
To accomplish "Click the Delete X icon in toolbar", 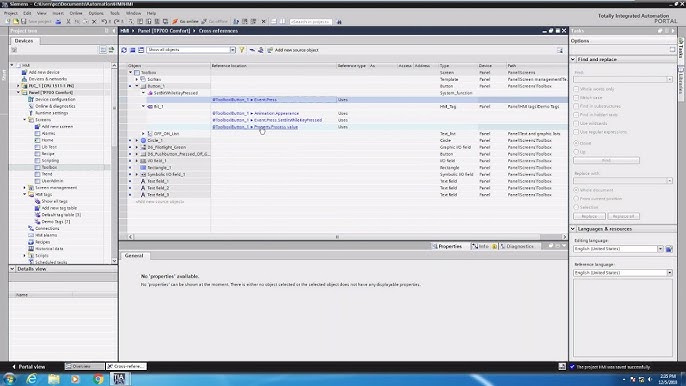I will [x=94, y=21].
